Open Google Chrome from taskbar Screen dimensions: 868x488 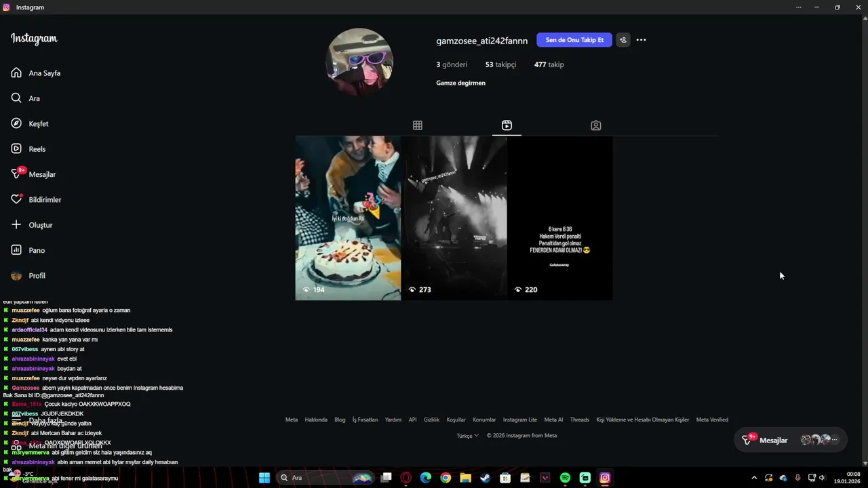click(x=446, y=478)
